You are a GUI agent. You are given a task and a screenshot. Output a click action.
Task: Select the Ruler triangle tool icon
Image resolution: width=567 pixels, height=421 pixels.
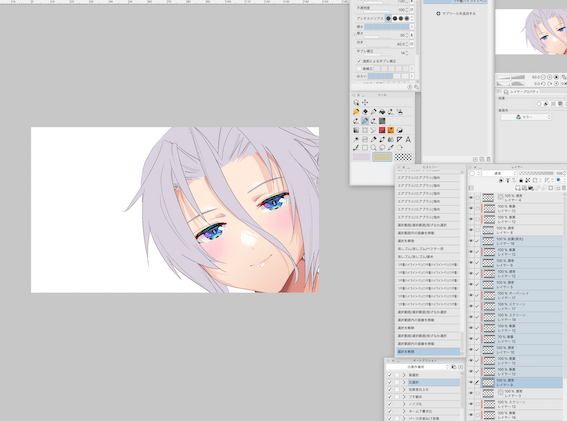click(x=400, y=139)
